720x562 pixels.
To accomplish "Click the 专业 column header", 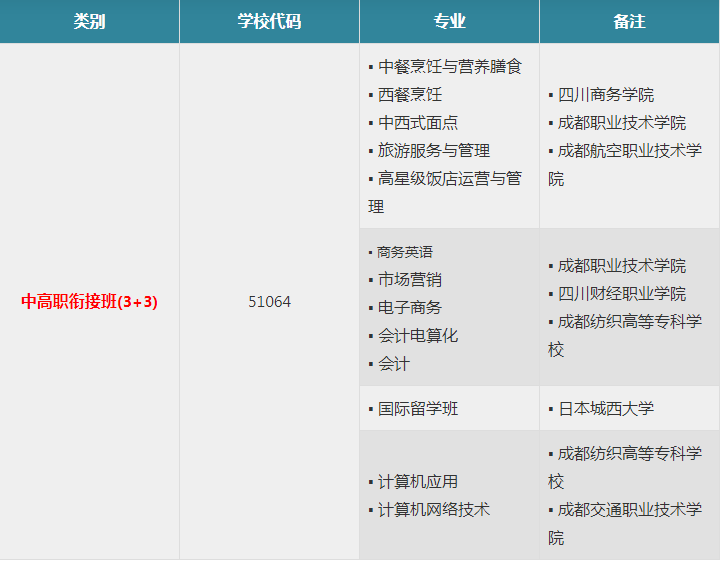I will tap(449, 21).
